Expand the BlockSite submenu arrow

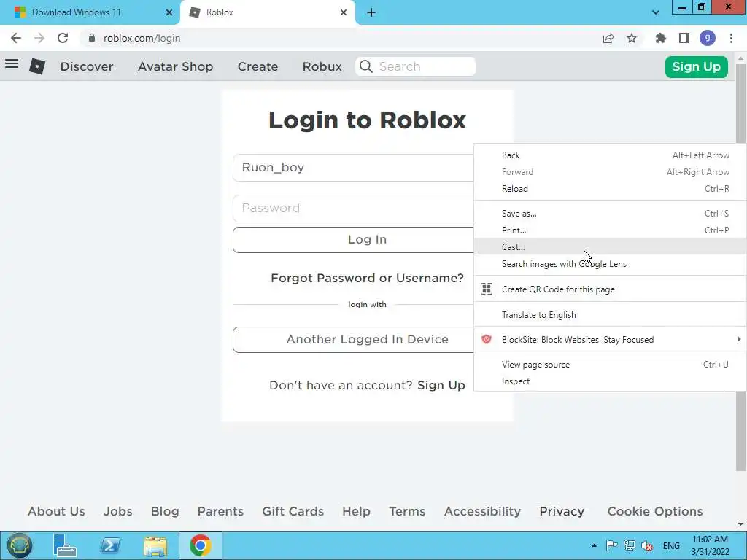click(x=738, y=339)
